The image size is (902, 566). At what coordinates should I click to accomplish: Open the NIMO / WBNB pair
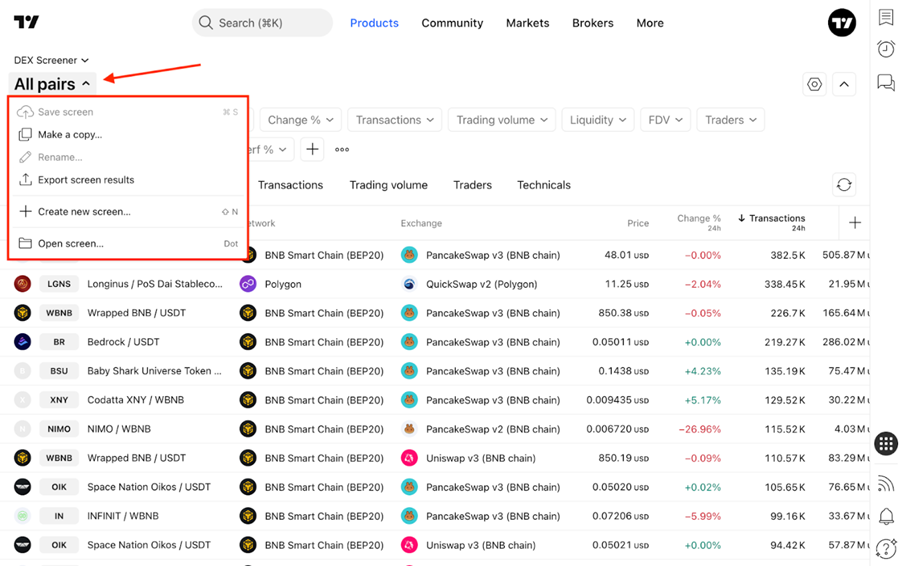119,429
